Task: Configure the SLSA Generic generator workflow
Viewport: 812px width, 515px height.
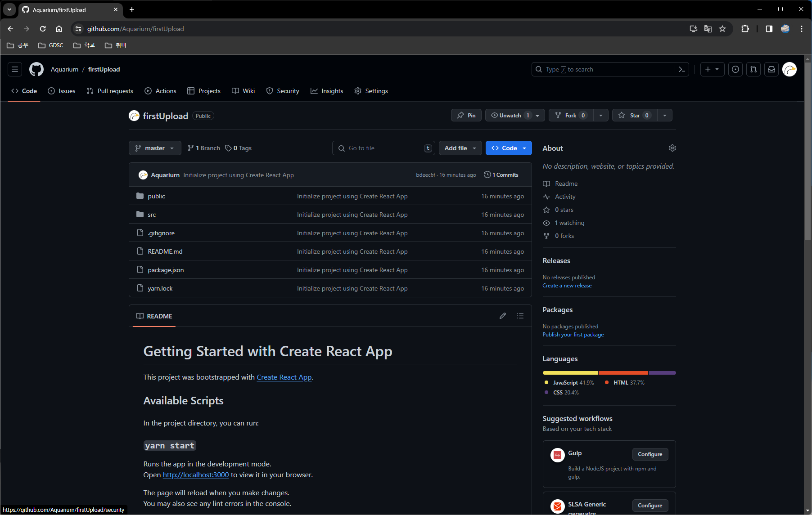Action: [650, 506]
